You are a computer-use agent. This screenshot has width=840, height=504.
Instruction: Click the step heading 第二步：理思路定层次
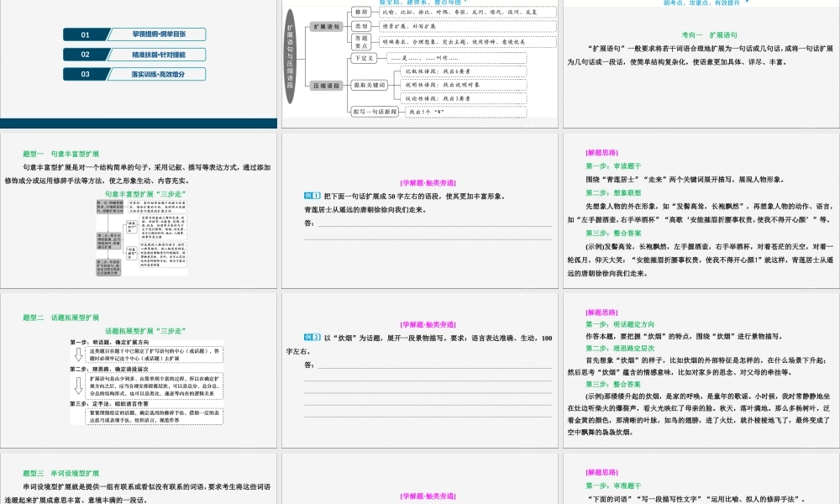click(620, 348)
